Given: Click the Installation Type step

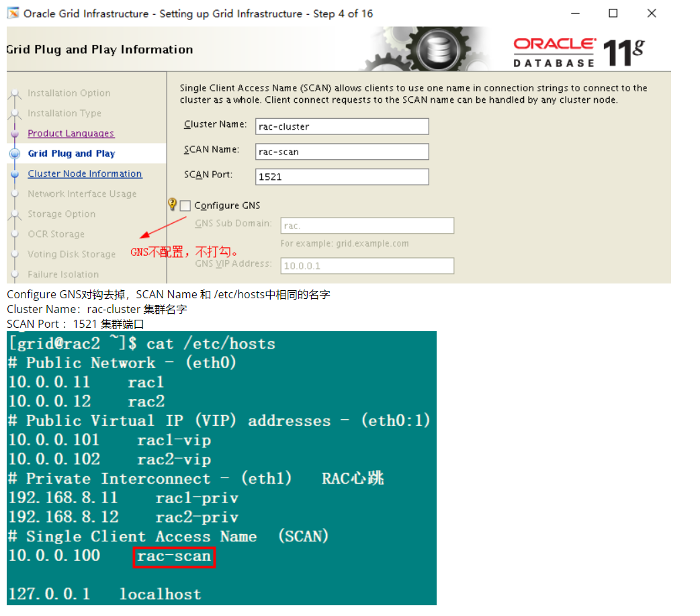Looking at the screenshot, I should (x=64, y=114).
